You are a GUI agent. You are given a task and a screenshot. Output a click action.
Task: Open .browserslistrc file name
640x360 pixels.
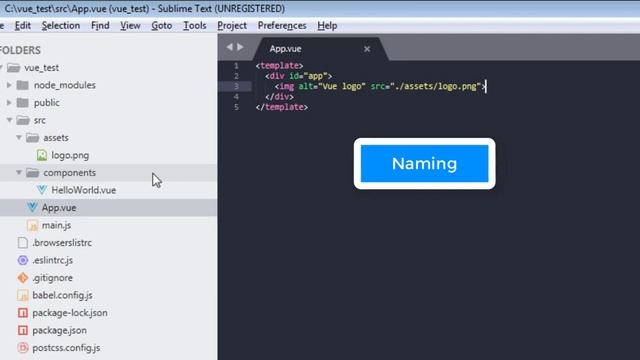(62, 243)
